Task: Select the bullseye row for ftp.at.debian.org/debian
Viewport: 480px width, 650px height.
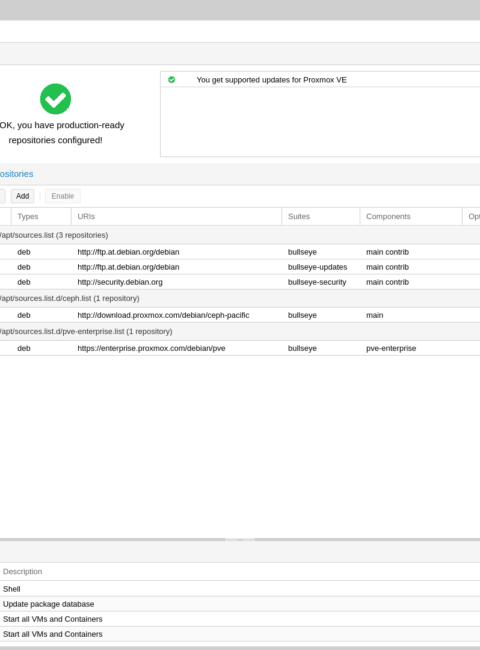Action: click(240, 252)
